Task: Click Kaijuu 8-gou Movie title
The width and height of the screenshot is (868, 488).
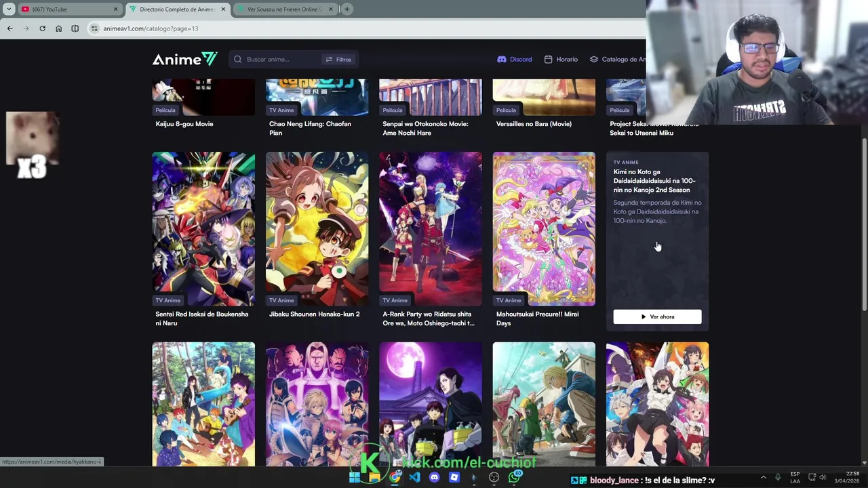Action: (184, 124)
